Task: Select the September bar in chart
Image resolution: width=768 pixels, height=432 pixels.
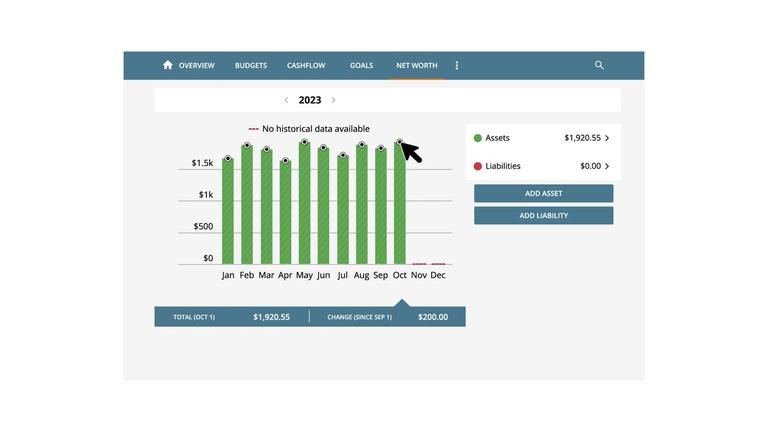Action: (x=381, y=206)
